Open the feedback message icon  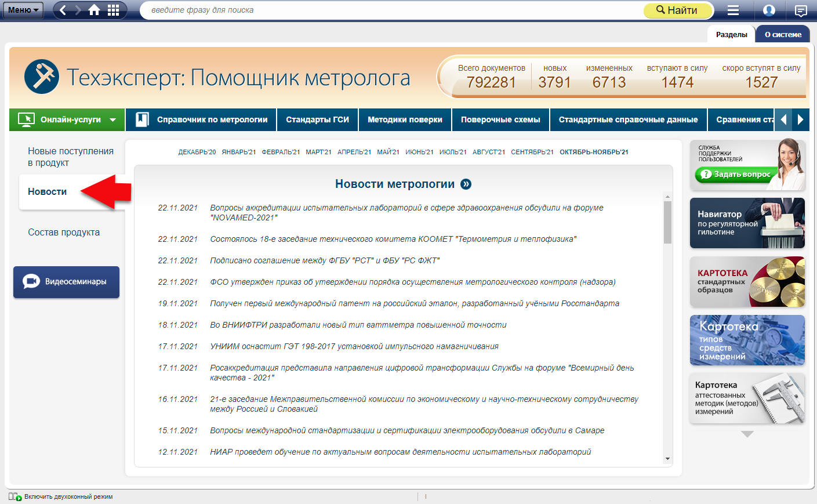click(801, 10)
